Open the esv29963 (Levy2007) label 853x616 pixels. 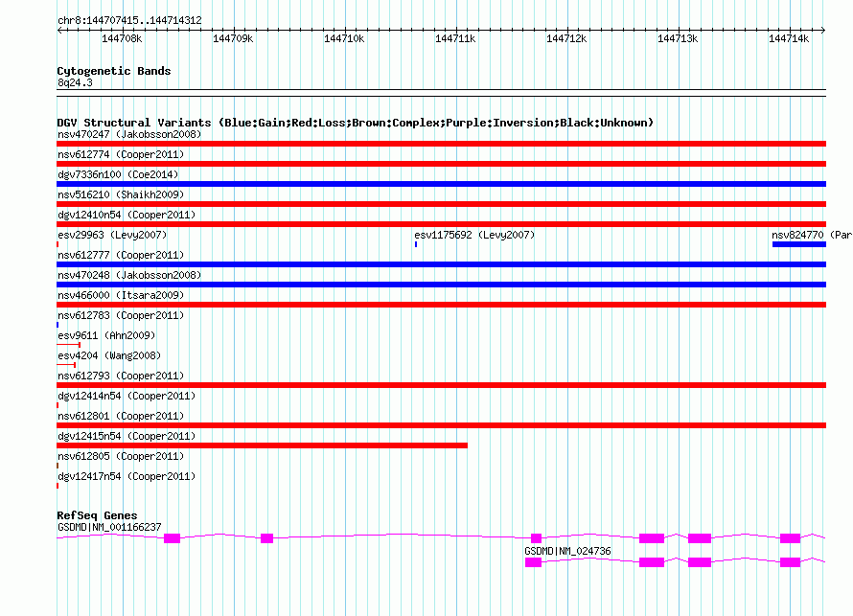[x=112, y=235]
